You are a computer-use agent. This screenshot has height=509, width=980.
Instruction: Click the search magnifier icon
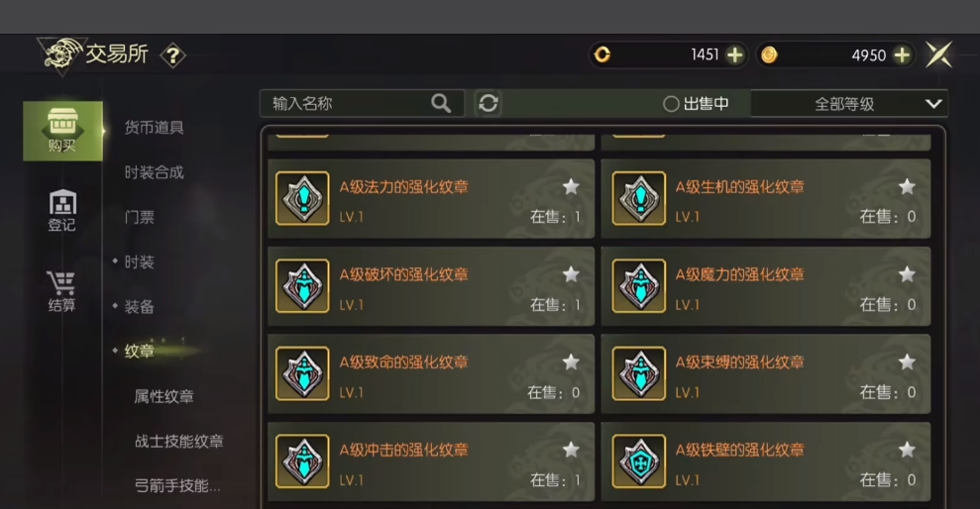pos(441,103)
